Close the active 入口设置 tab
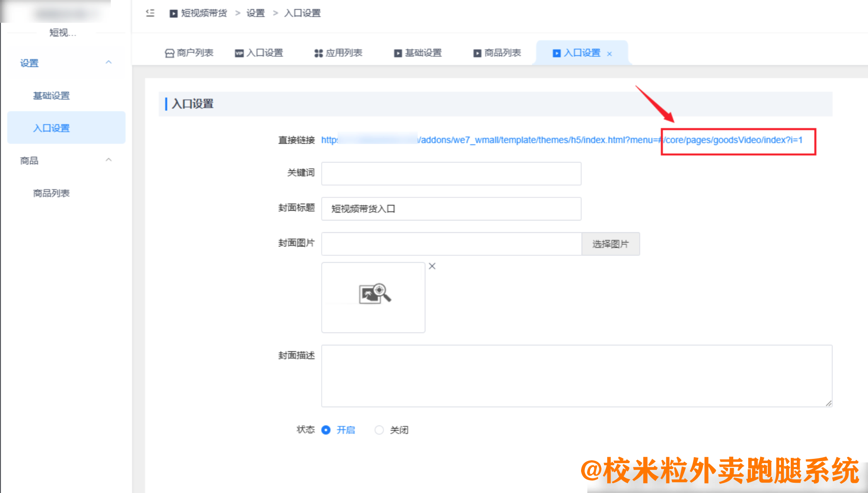Viewport: 868px width, 493px height. point(610,53)
